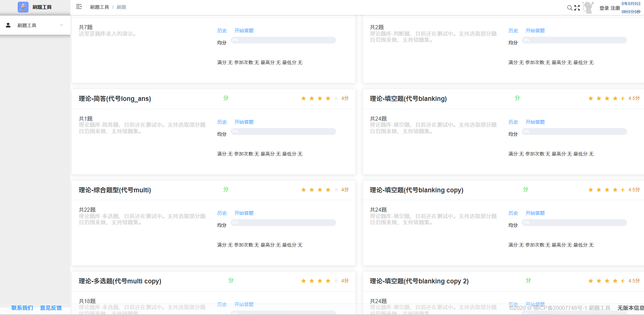644x315 pixels.
Task: Click fifth star of 理论-多选题 multi copy rating
Action: click(x=336, y=281)
